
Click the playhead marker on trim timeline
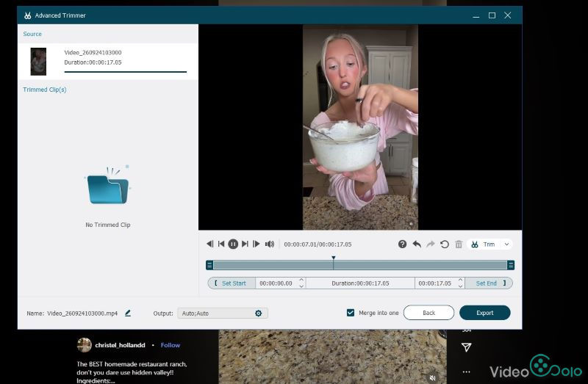point(334,258)
